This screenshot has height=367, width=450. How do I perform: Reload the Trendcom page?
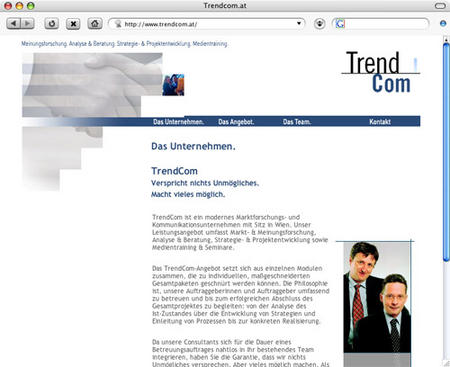click(x=52, y=24)
